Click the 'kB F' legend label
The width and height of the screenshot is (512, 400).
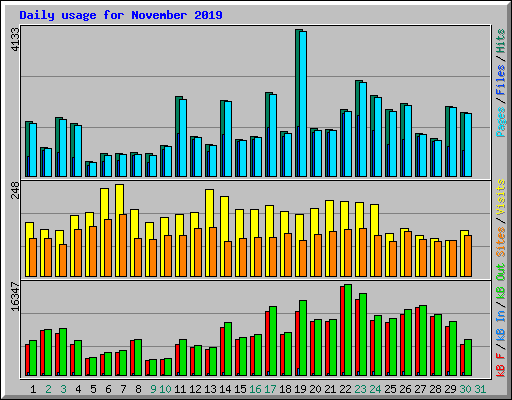click(x=501, y=364)
